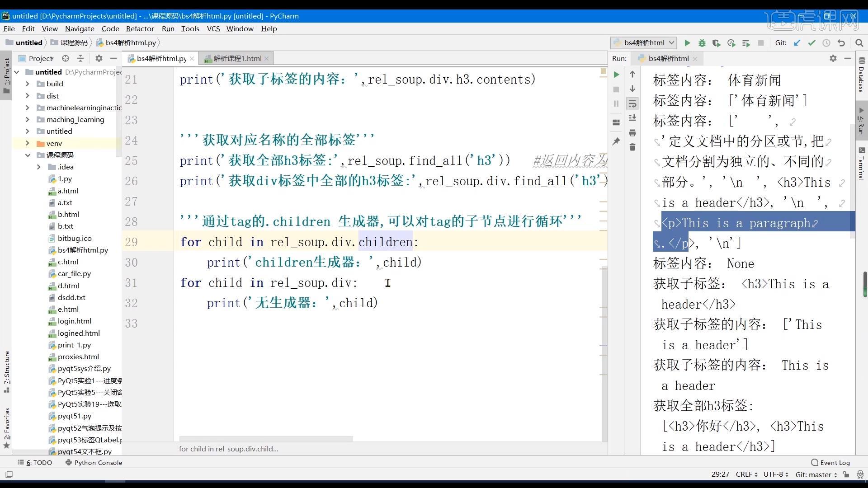
Task: Toggle the Terminal side panel
Action: click(861, 164)
